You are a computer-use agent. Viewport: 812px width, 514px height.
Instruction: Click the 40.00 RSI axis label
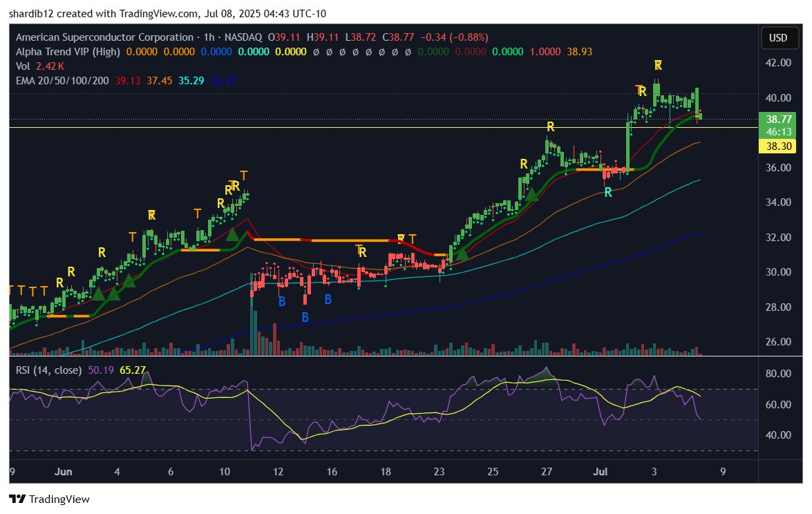coord(778,435)
